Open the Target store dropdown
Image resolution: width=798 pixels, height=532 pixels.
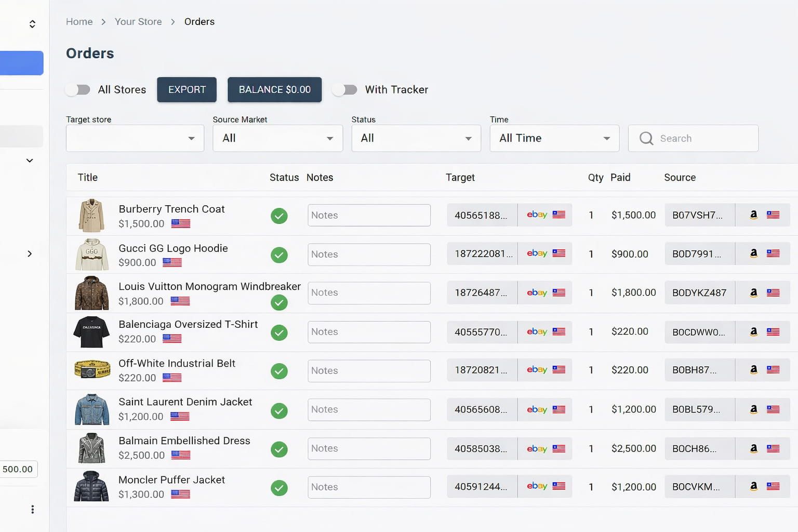tap(135, 138)
